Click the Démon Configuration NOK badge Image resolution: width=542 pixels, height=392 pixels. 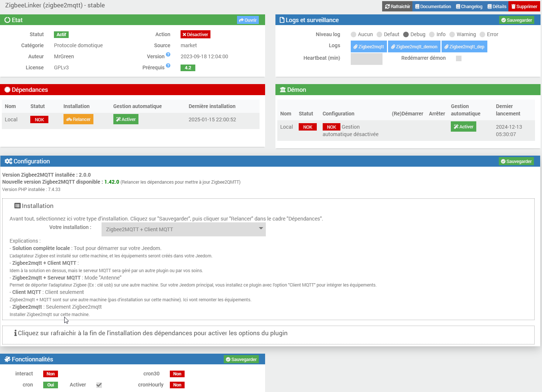coord(332,127)
